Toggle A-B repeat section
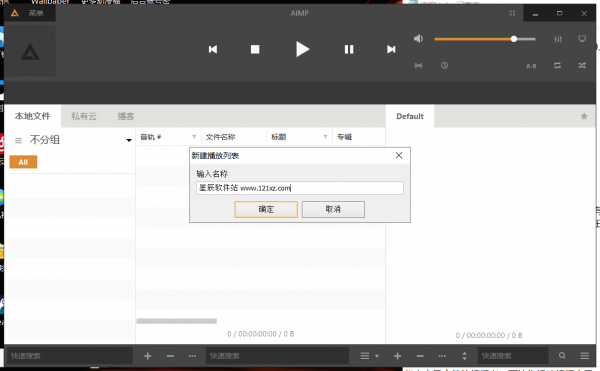600x371 pixels. pyautogui.click(x=531, y=66)
